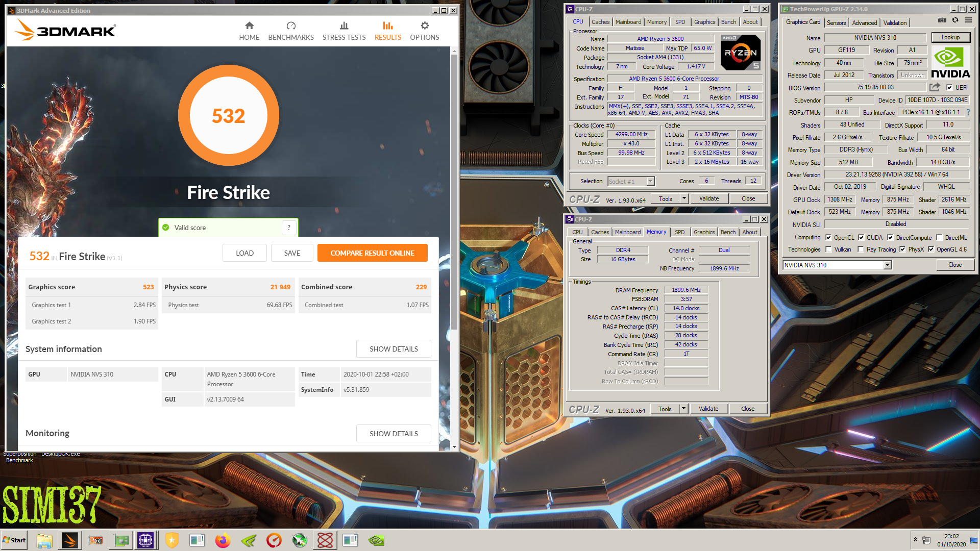Select green GPU-Z card taskbar icon
Viewport: 980px width, 551px height.
point(121,540)
